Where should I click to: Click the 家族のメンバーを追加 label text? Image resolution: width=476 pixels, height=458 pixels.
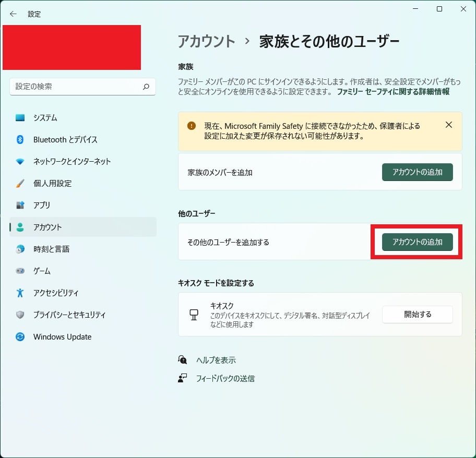220,172
